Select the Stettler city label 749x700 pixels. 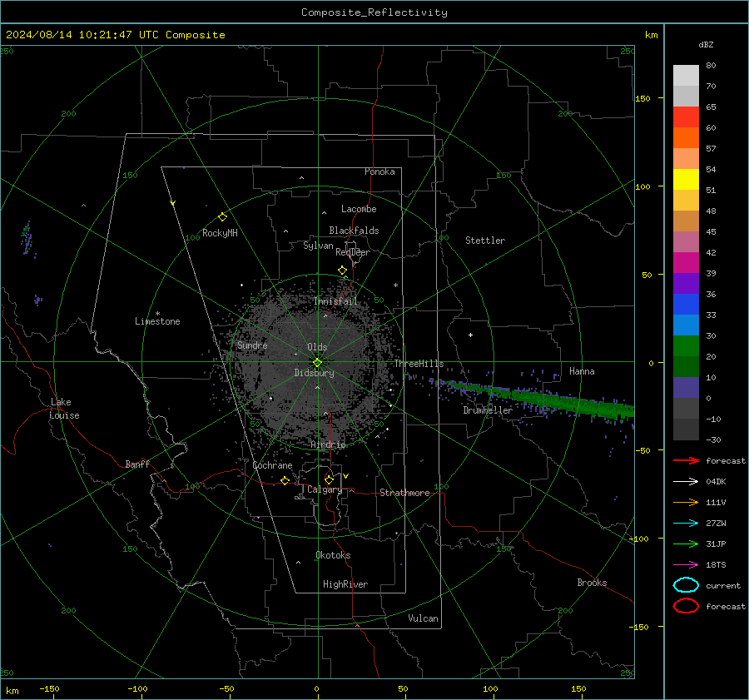click(485, 241)
